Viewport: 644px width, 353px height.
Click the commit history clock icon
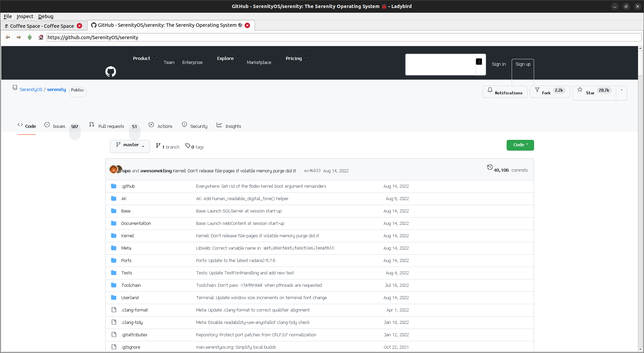[x=490, y=167]
